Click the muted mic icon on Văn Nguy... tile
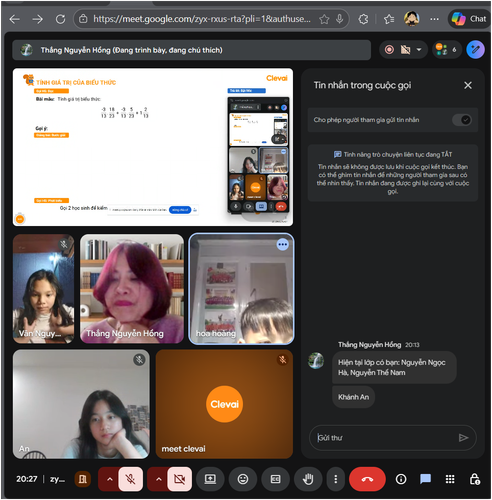This screenshot has height=500, width=492. (64, 244)
